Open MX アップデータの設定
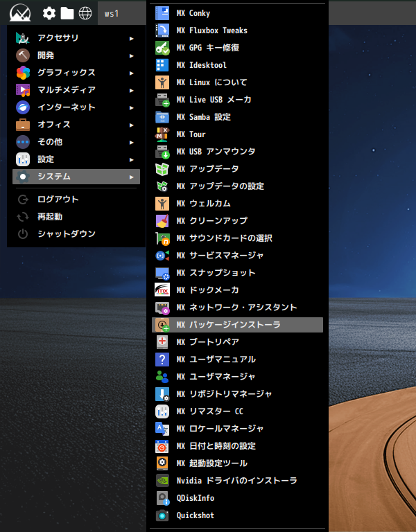This screenshot has width=416, height=532. coord(237,186)
